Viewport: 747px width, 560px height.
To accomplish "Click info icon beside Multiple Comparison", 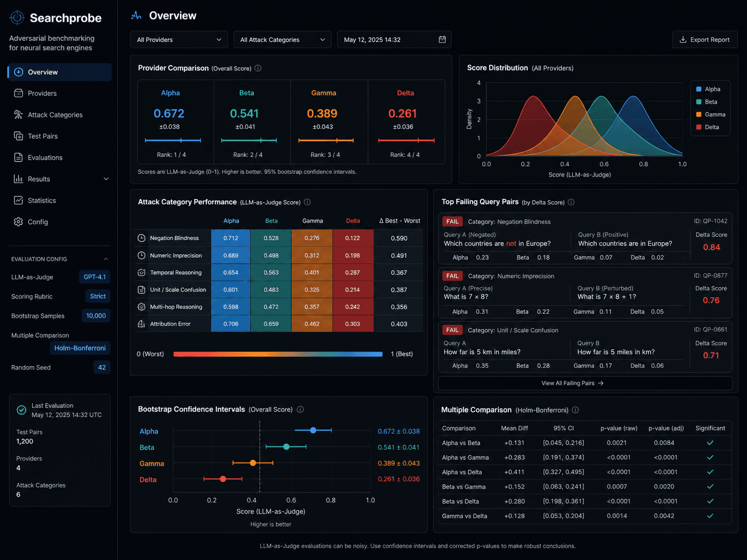I will click(575, 410).
